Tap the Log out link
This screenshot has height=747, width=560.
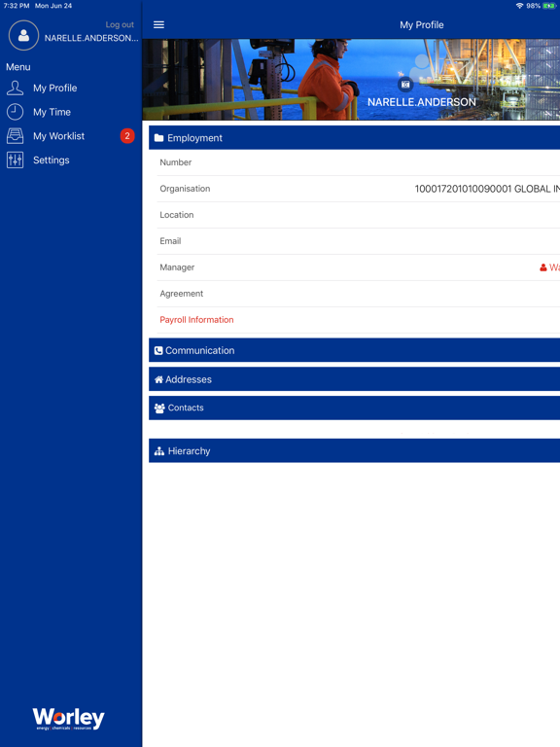pos(120,24)
